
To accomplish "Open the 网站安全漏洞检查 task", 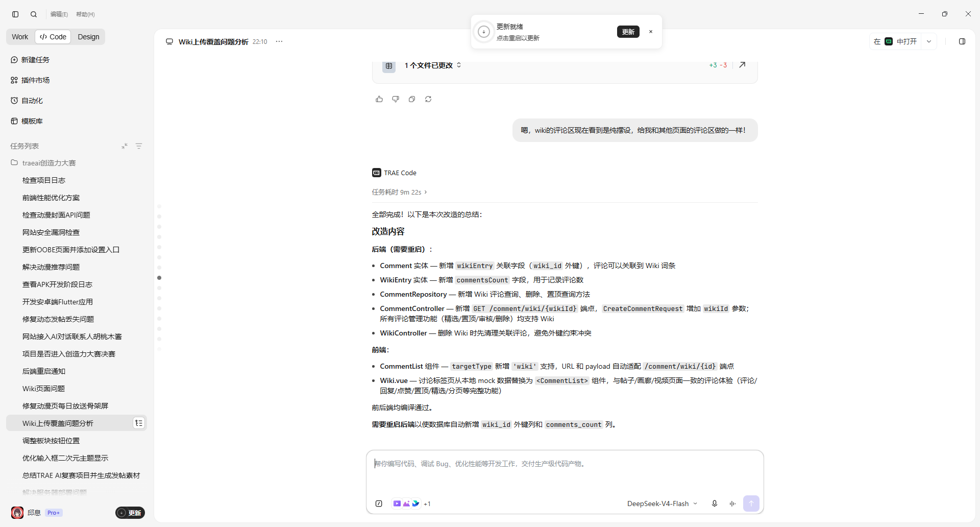I will click(77, 232).
